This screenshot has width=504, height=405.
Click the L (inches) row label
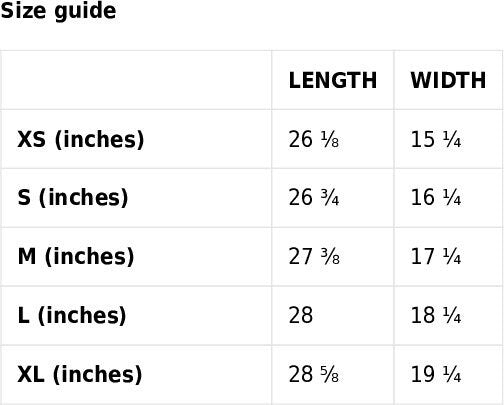[72, 315]
